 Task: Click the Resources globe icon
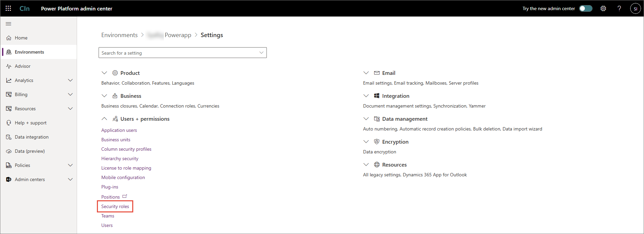pos(377,165)
